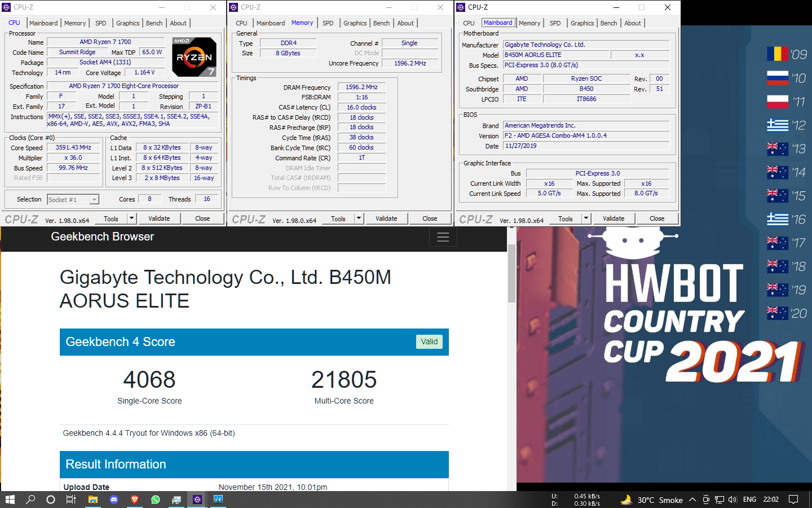Image resolution: width=812 pixels, height=508 pixels.
Task: Click Validate in the Mainboard window
Action: (x=614, y=218)
